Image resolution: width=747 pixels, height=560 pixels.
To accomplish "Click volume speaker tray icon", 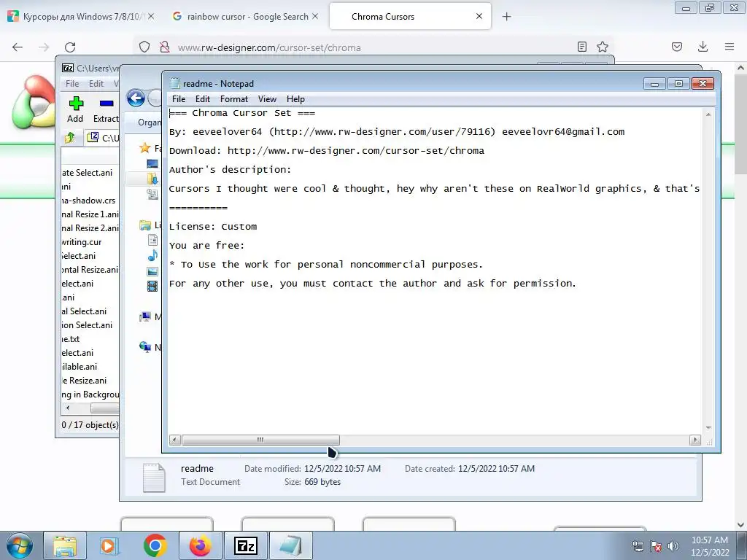I will coord(673,546).
